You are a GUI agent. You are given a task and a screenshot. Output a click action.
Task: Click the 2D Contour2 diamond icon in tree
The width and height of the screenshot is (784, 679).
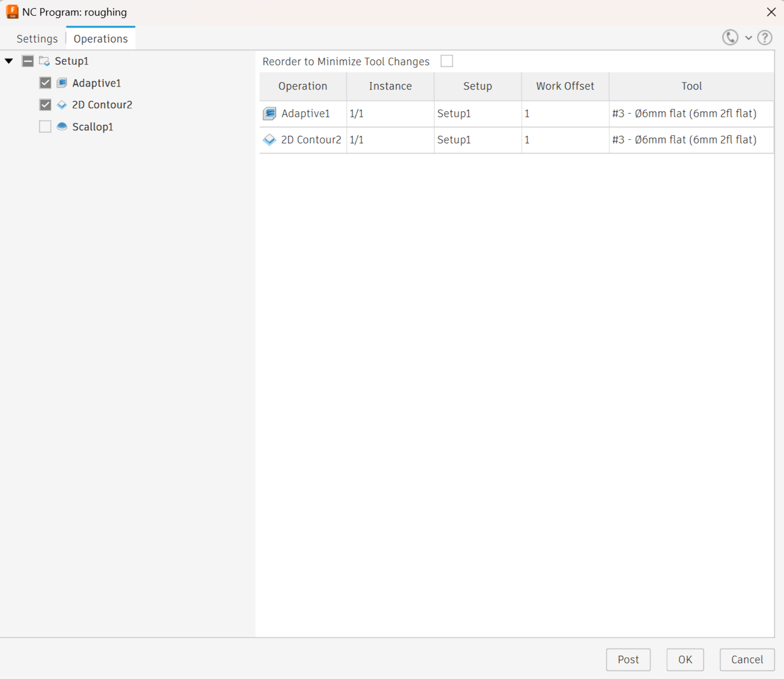[62, 105]
